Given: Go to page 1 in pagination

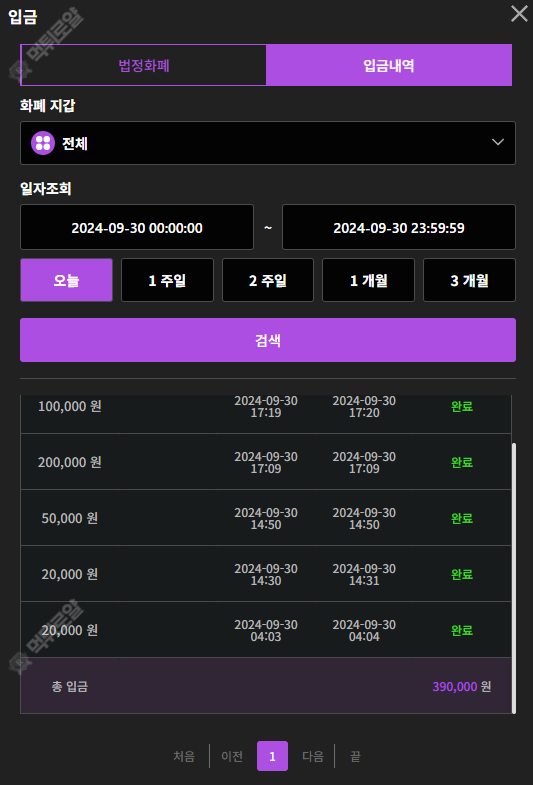Looking at the screenshot, I should (x=272, y=756).
